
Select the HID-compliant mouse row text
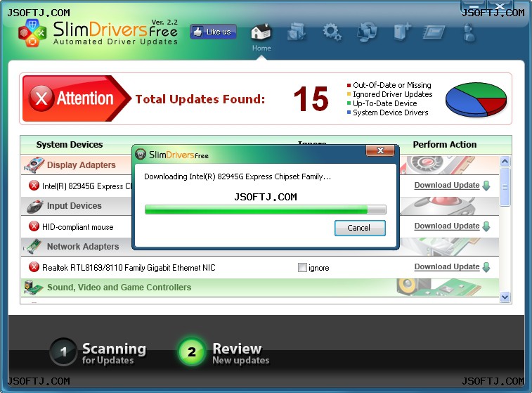(x=78, y=227)
